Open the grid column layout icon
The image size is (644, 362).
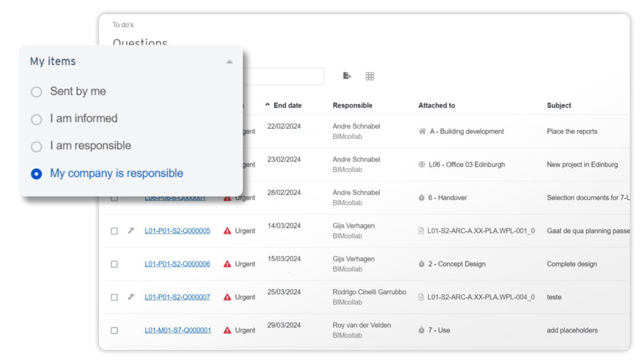(x=370, y=76)
